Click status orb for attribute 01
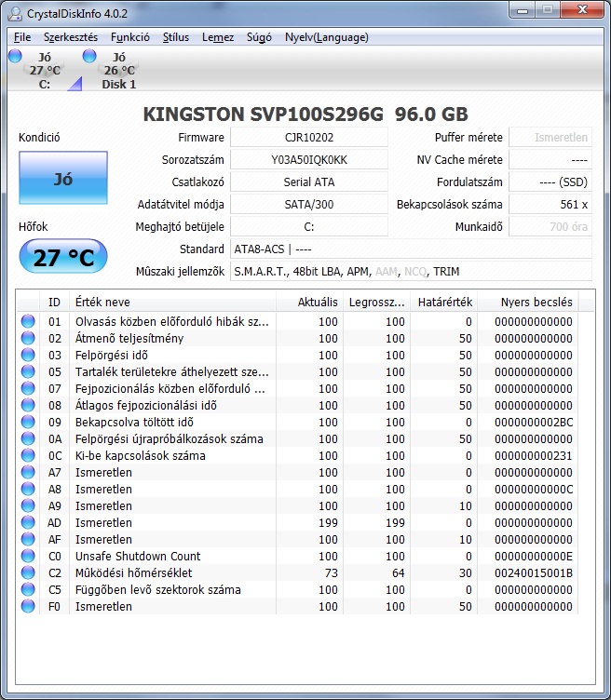611x700 pixels. coord(28,321)
